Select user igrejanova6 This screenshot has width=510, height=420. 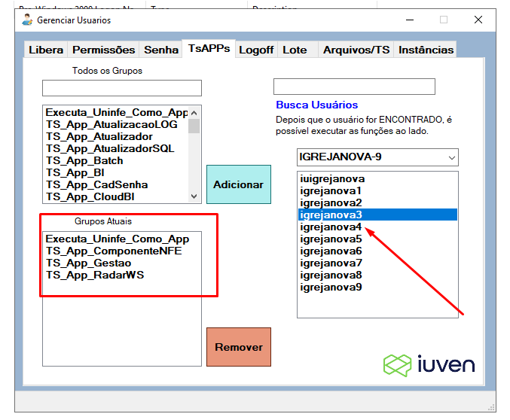(377, 251)
